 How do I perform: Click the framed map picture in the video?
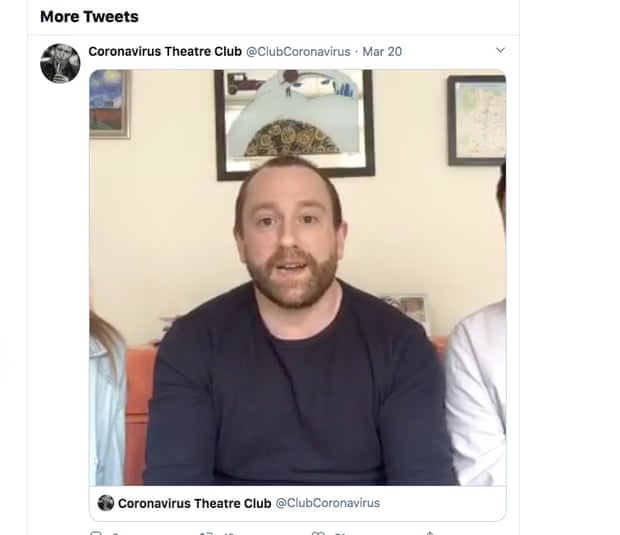pyautogui.click(x=477, y=121)
